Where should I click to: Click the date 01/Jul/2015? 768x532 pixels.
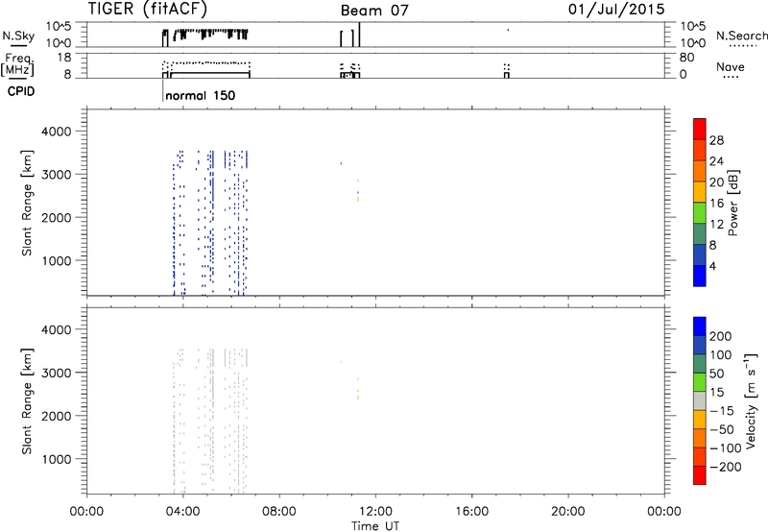pos(616,10)
